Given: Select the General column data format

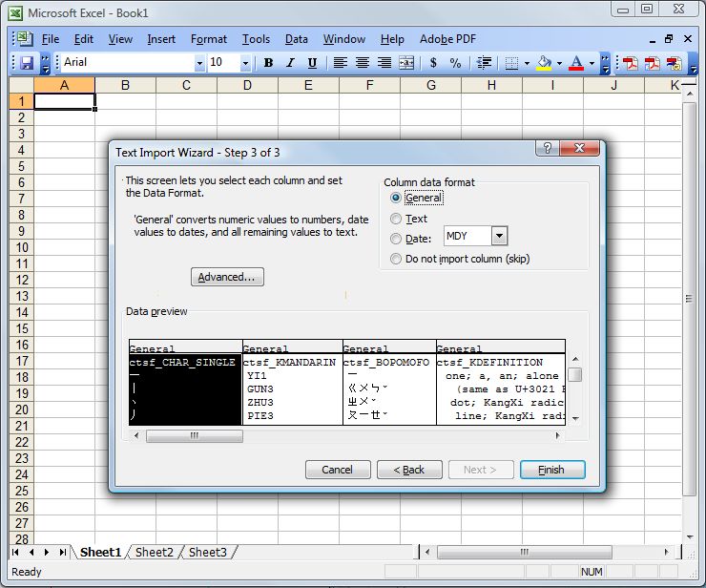Looking at the screenshot, I should pos(396,198).
